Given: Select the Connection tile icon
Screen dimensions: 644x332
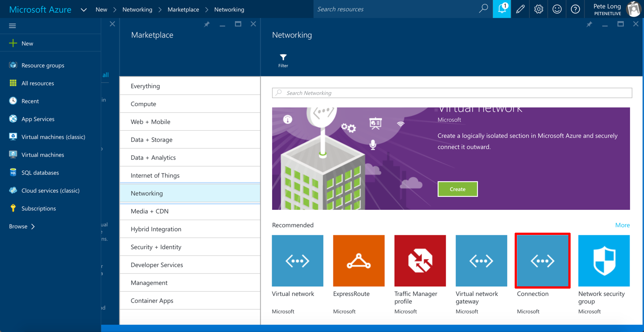Looking at the screenshot, I should tap(542, 261).
